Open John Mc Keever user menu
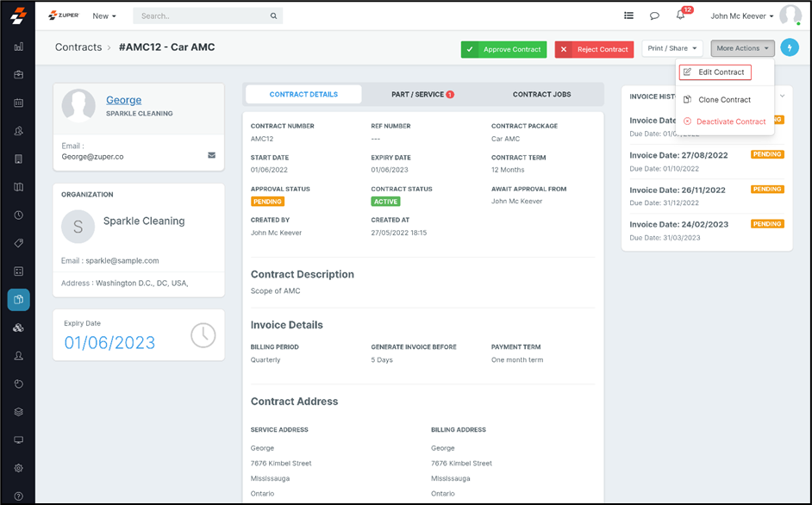The height and width of the screenshot is (505, 812). [741, 16]
